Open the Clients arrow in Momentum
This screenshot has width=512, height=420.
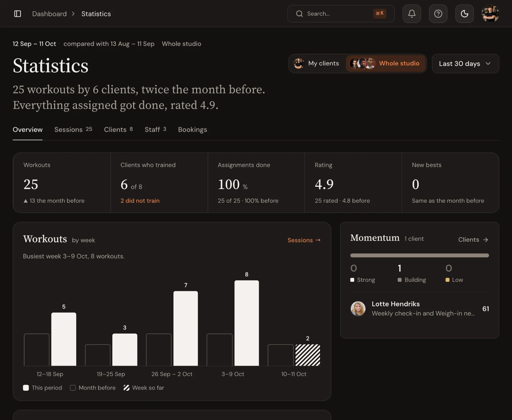(473, 240)
